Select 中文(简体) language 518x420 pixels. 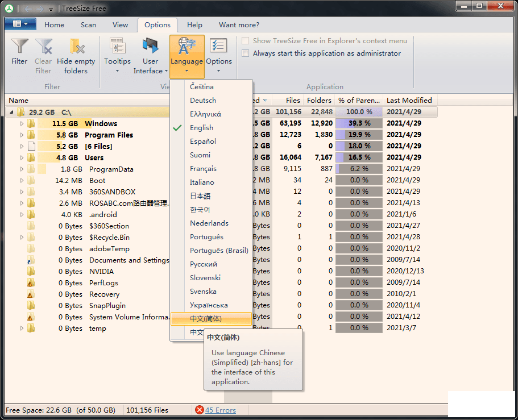click(x=211, y=319)
